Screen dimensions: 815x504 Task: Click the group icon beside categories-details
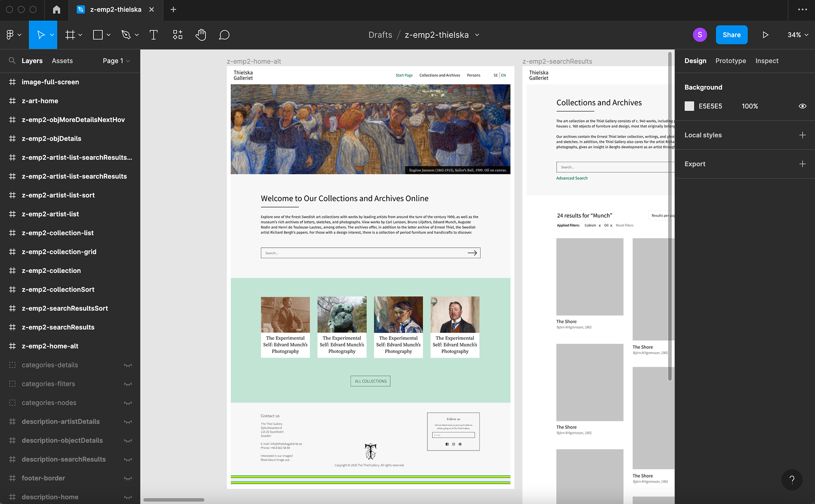[x=12, y=365]
